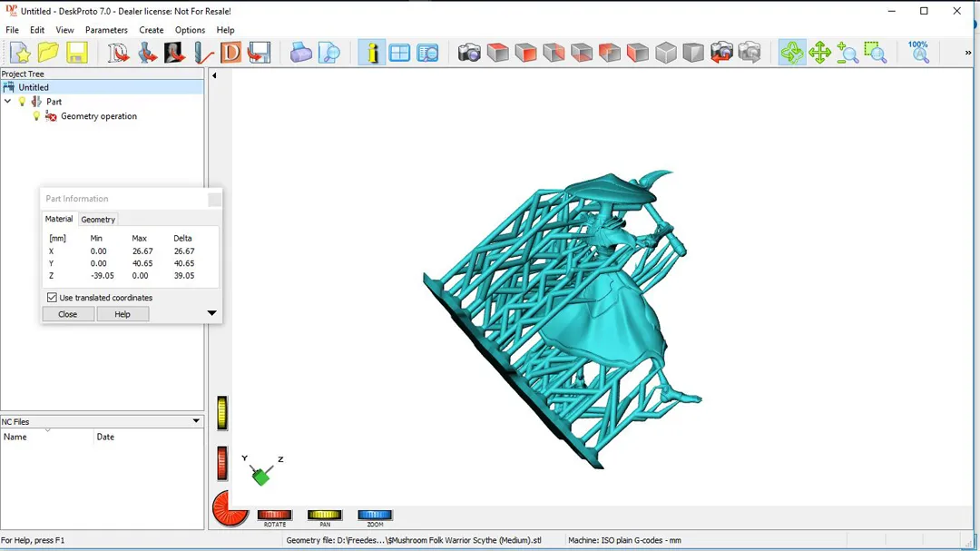
Task: Write NC program file with red arrow disk icon
Action: click(259, 53)
